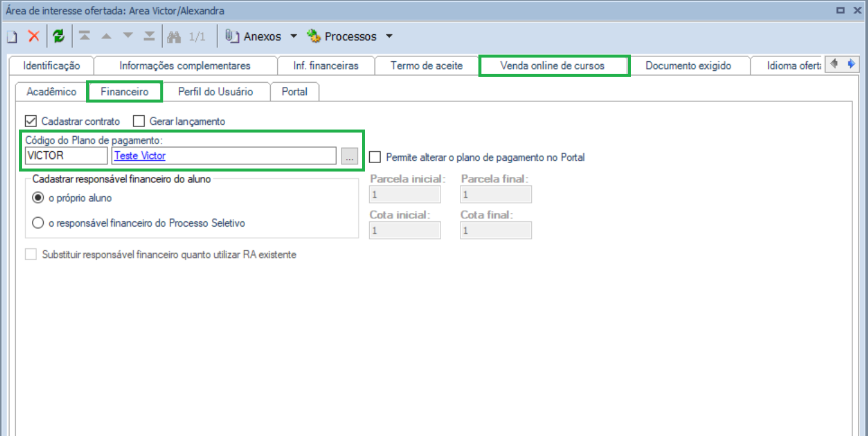Click the ellipsis lookup button
The image size is (868, 436).
pyautogui.click(x=349, y=156)
